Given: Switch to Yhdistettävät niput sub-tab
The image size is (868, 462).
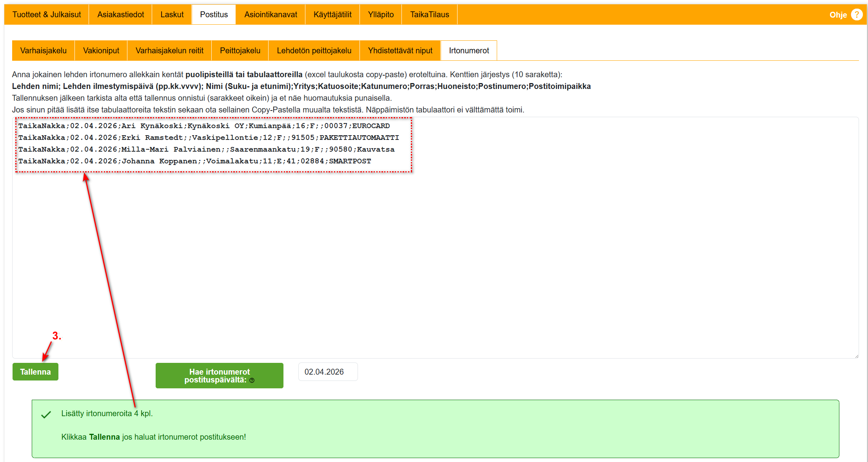Looking at the screenshot, I should [x=400, y=51].
